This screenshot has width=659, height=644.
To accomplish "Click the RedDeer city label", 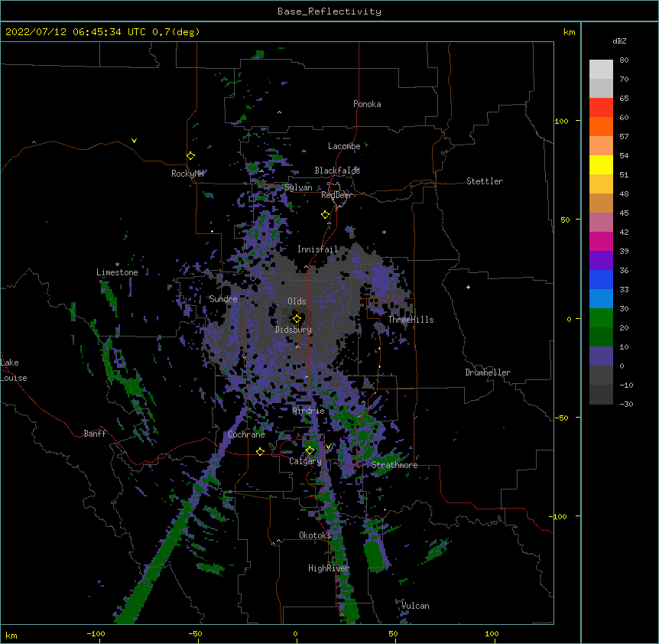I will (x=336, y=195).
